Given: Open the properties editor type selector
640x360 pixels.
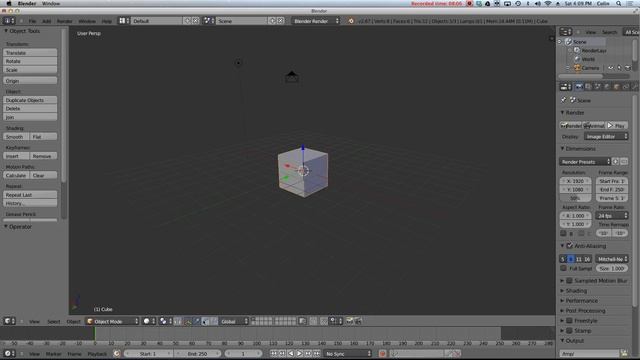Looking at the screenshot, I should point(566,87).
